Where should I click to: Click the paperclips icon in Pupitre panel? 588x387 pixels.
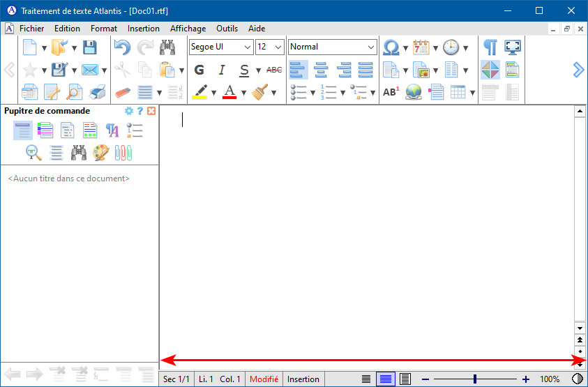tap(123, 153)
